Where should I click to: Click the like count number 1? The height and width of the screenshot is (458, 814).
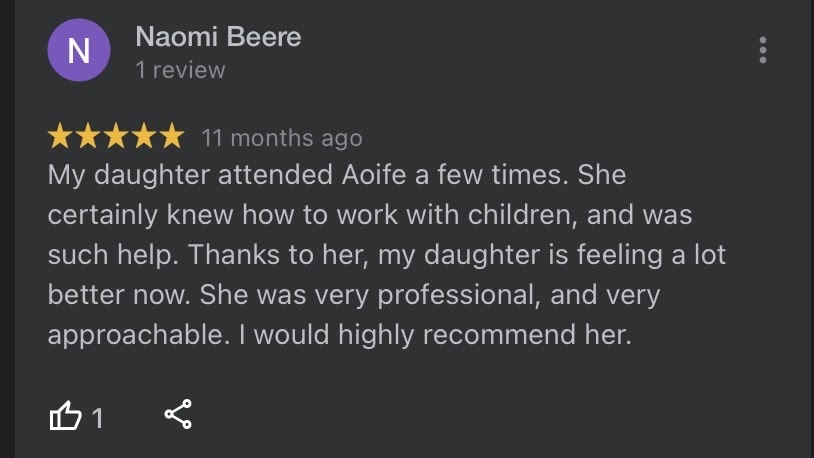point(98,417)
